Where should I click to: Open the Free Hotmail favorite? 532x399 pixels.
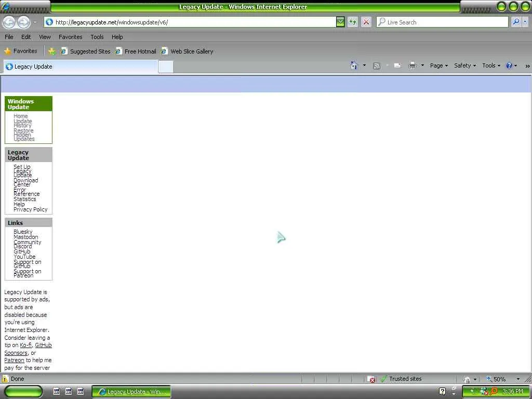point(136,51)
